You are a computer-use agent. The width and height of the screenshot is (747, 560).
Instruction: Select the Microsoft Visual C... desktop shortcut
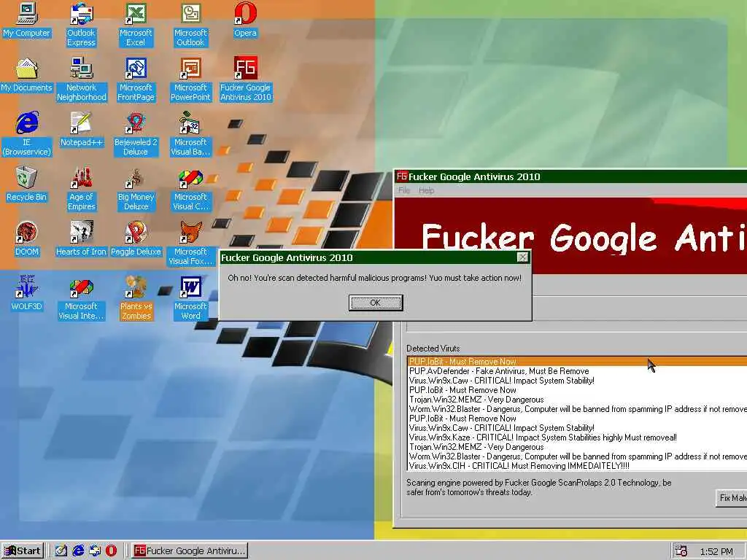pos(190,189)
